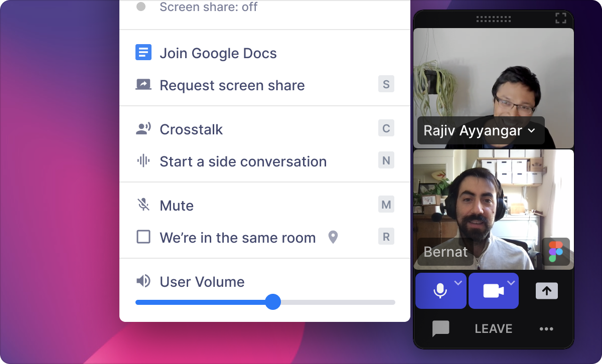
Task: Click the Google Docs document icon
Action: [143, 53]
